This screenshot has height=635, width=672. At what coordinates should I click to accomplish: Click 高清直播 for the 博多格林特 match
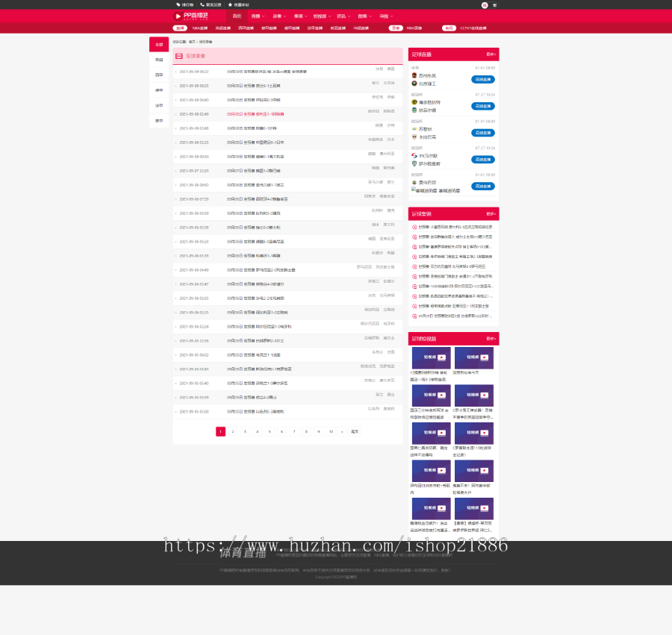click(483, 106)
